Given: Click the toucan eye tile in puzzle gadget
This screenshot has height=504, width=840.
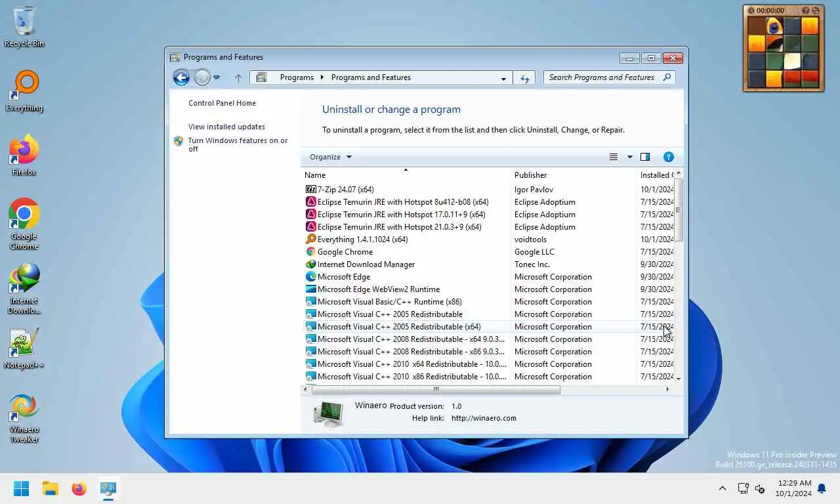Looking at the screenshot, I should [x=774, y=27].
